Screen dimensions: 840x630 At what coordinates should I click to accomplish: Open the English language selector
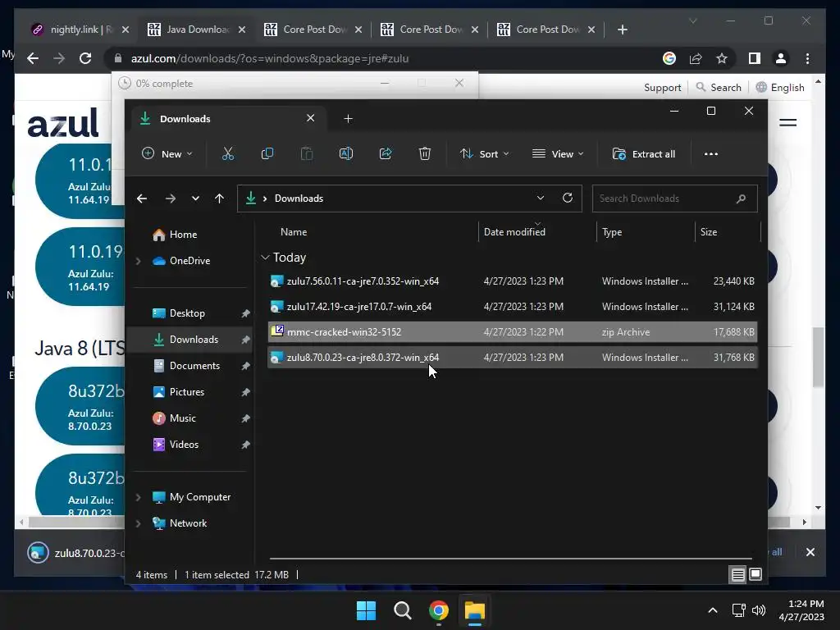click(780, 87)
